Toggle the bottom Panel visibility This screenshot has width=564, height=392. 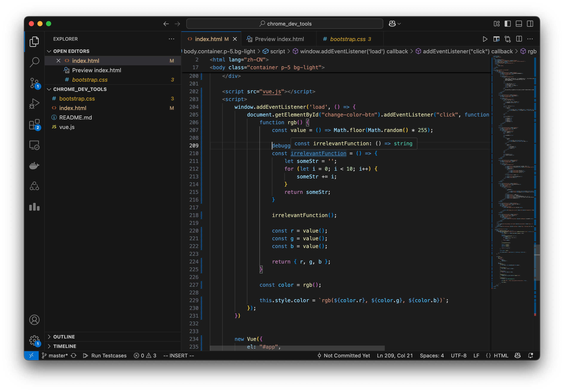(519, 24)
